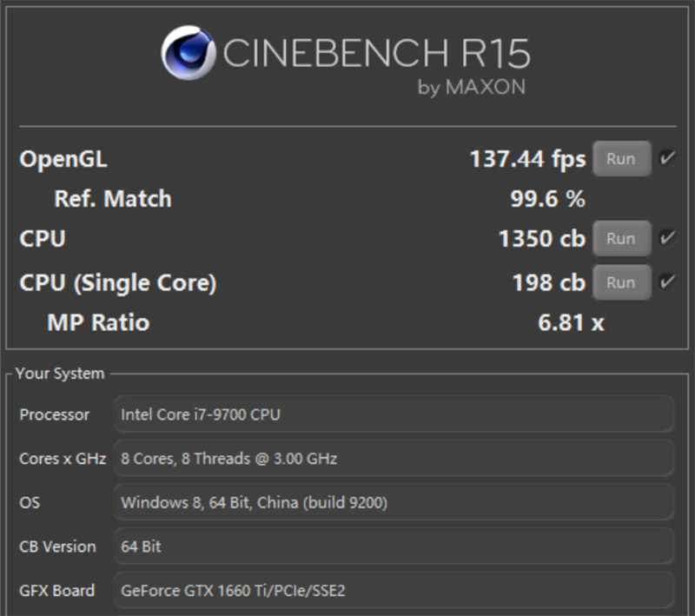This screenshot has height=616, width=695.
Task: Click the OS field showing Windows 8
Action: [394, 502]
